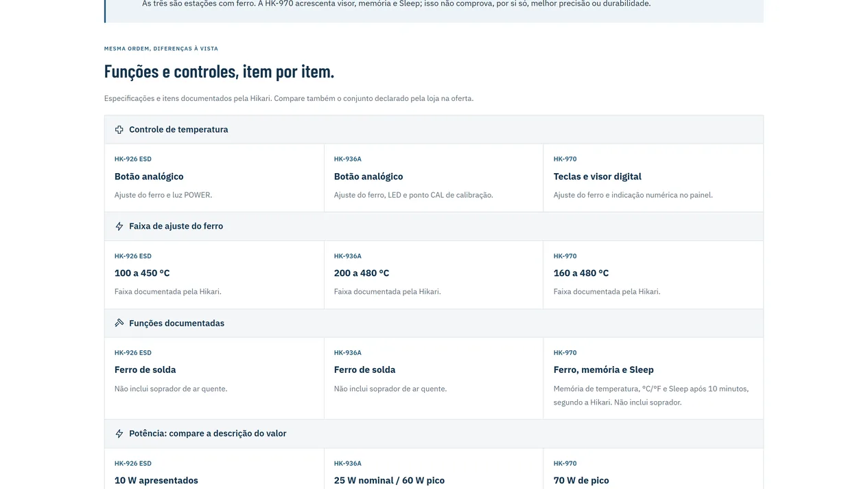Screen dimensions: 868x489
Task: Click the HK-970 memory and Sleep description
Action: pyautogui.click(x=651, y=396)
